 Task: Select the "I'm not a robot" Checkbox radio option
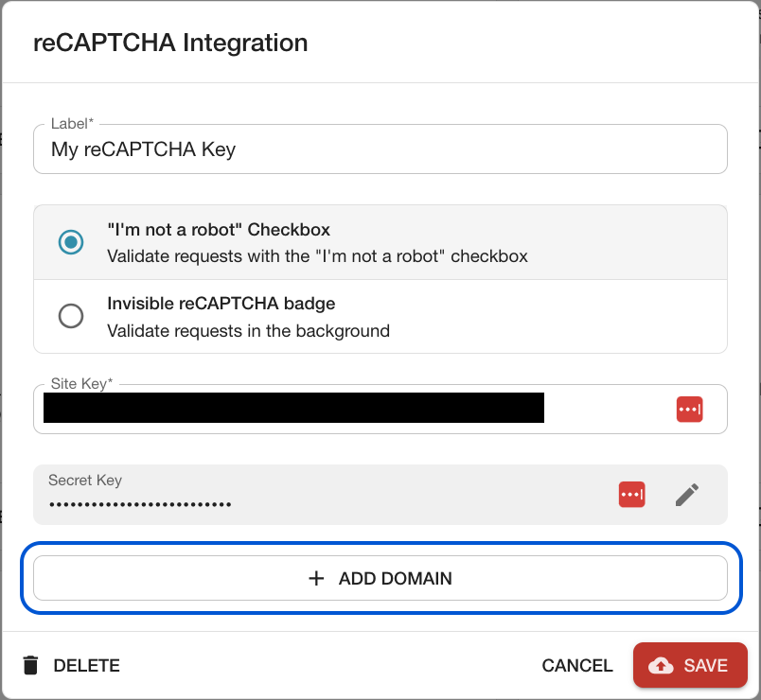tap(71, 241)
